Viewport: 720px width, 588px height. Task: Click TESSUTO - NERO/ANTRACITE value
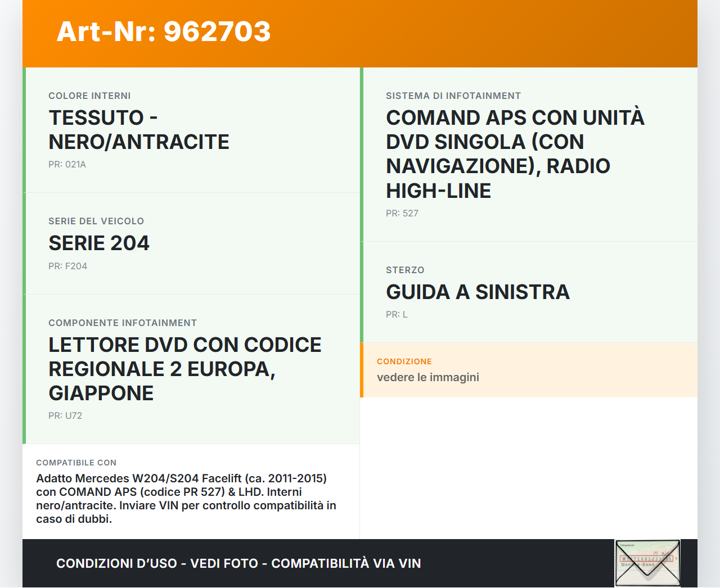pyautogui.click(x=139, y=130)
